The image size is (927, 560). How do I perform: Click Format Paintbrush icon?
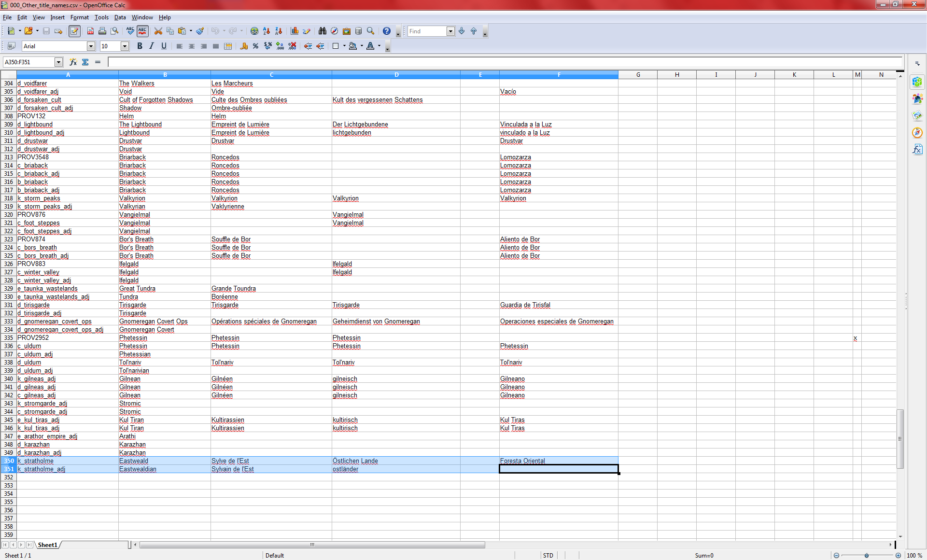(x=200, y=31)
